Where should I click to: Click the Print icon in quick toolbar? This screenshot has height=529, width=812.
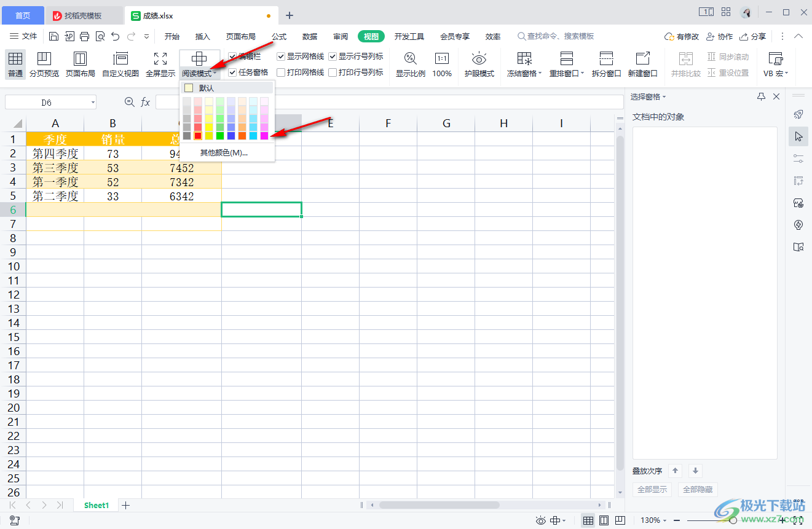pyautogui.click(x=85, y=36)
